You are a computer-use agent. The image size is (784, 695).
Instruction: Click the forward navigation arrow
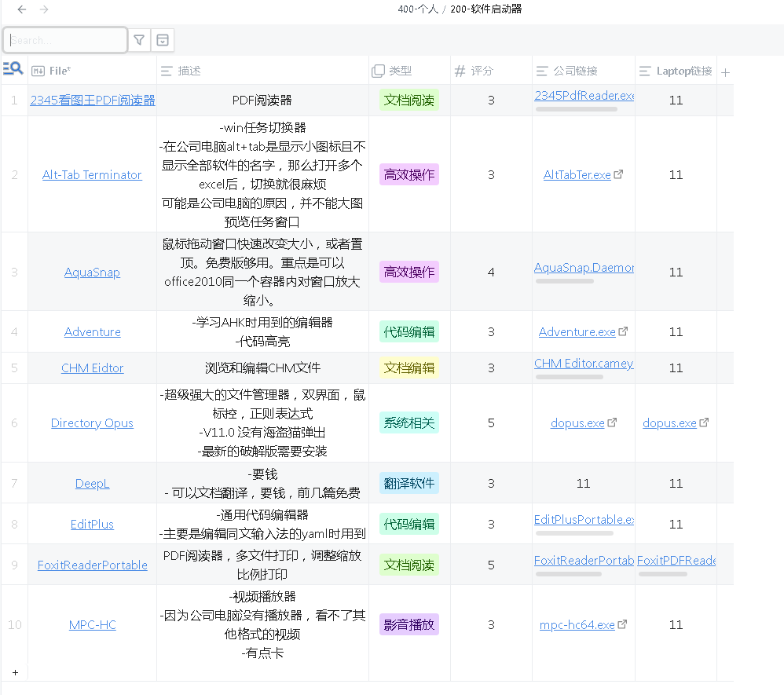[x=44, y=9]
